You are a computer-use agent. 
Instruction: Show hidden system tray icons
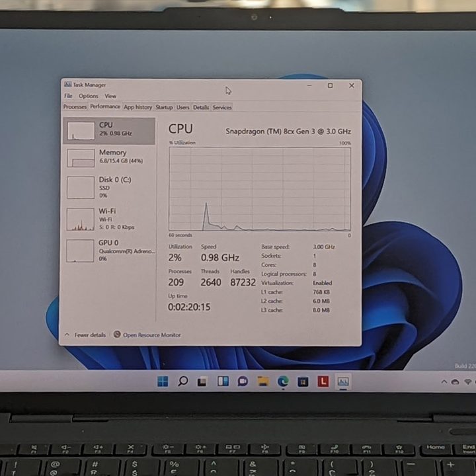click(x=444, y=381)
